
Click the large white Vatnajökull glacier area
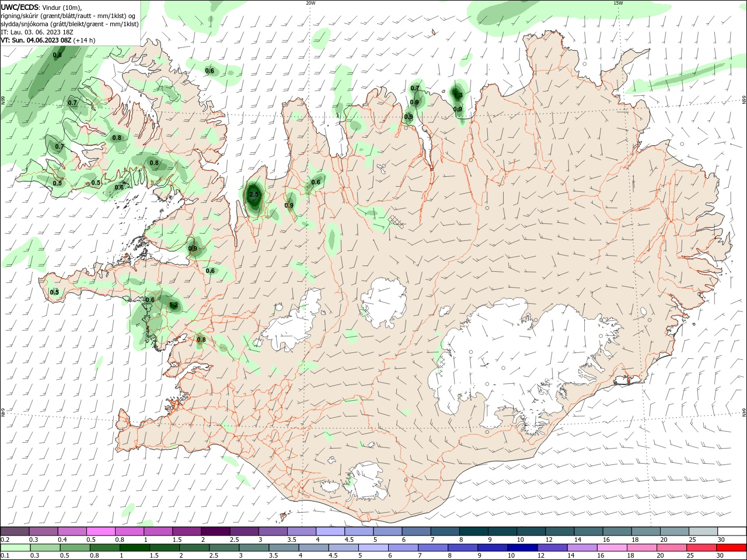point(514,362)
